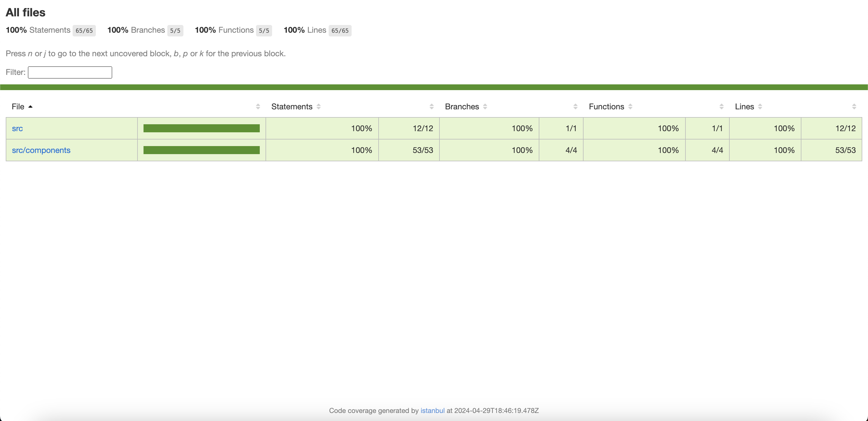868x421 pixels.
Task: Click the All files heading
Action: click(x=26, y=12)
